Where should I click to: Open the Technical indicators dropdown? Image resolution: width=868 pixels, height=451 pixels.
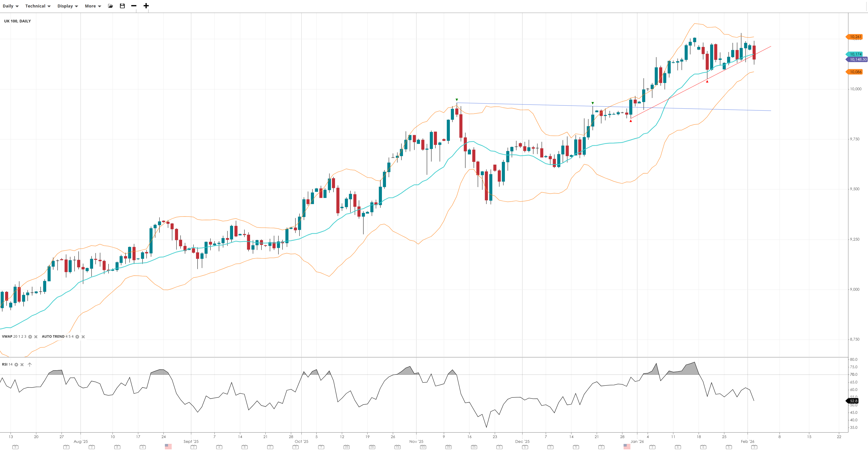point(38,6)
